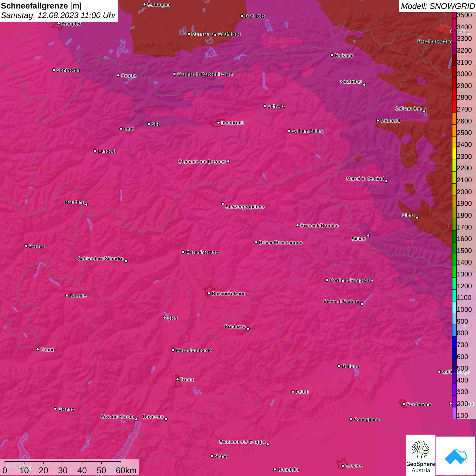Click the Lienz location dot
Viewport: 476px width, 476px height.
click(417, 218)
